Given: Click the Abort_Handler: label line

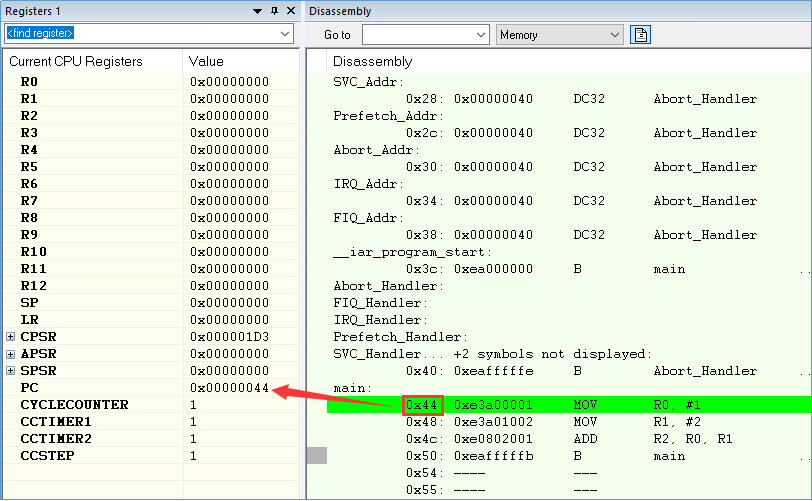Looking at the screenshot, I should pos(388,286).
